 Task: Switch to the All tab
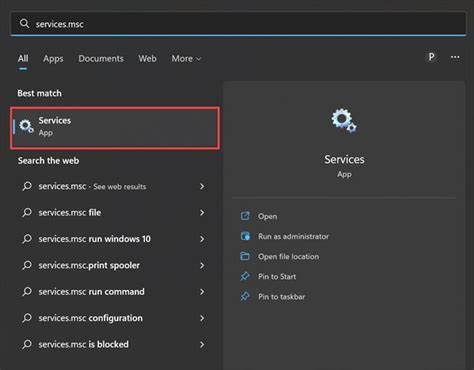(x=23, y=59)
